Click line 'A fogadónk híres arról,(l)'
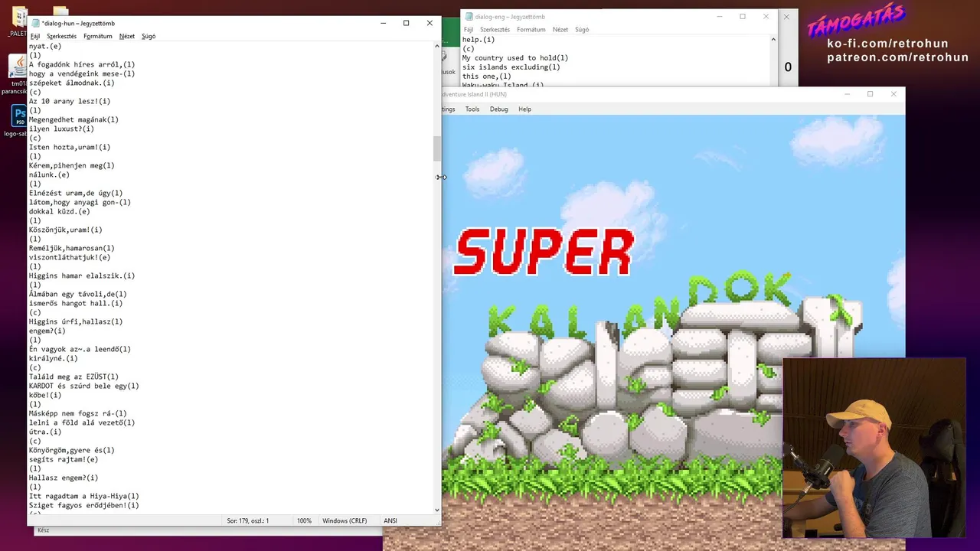Viewport: 980px width, 551px height. point(82,65)
